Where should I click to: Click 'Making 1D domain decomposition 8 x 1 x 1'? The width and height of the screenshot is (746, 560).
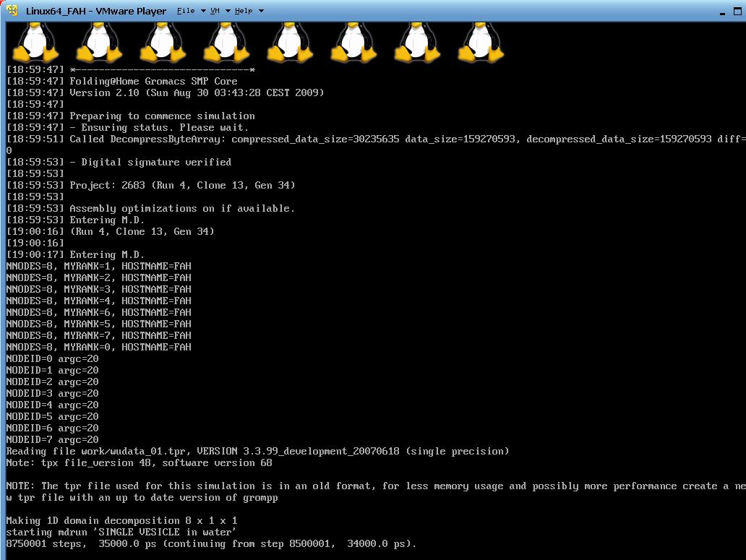[121, 521]
